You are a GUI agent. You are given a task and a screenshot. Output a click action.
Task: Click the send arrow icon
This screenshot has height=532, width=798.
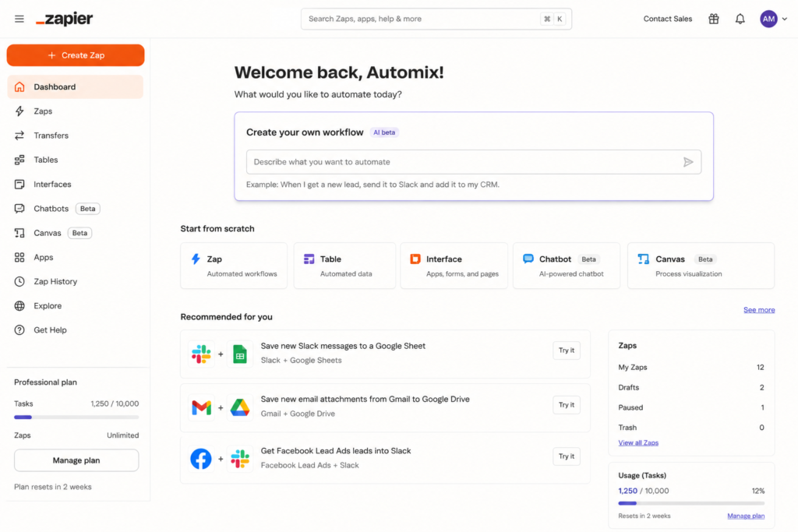click(x=688, y=162)
